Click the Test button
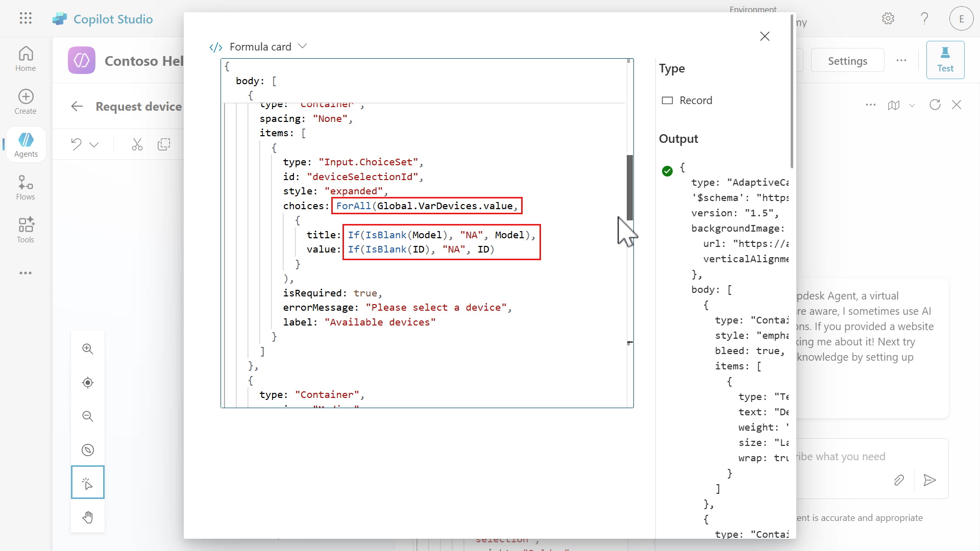The width and height of the screenshot is (980, 551). [945, 60]
